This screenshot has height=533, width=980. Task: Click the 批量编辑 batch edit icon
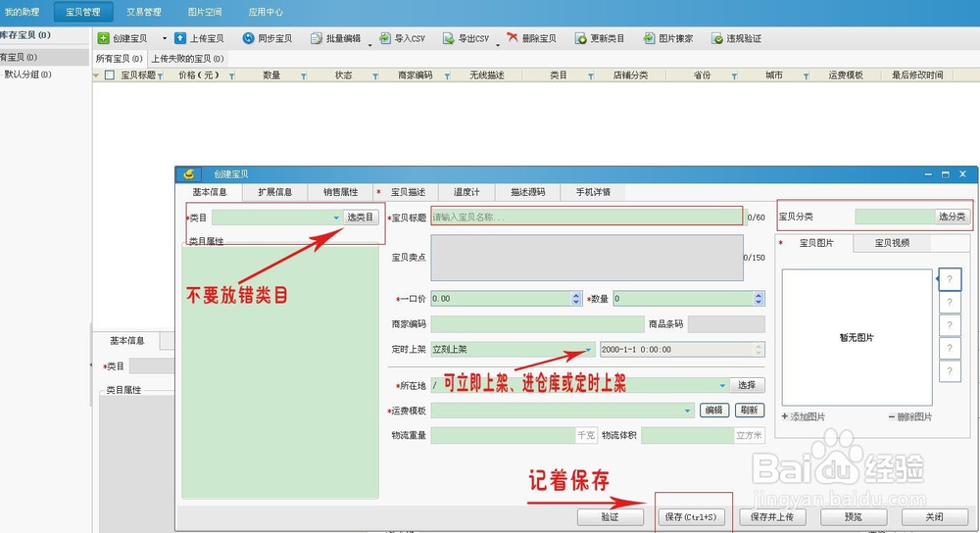tap(317, 39)
